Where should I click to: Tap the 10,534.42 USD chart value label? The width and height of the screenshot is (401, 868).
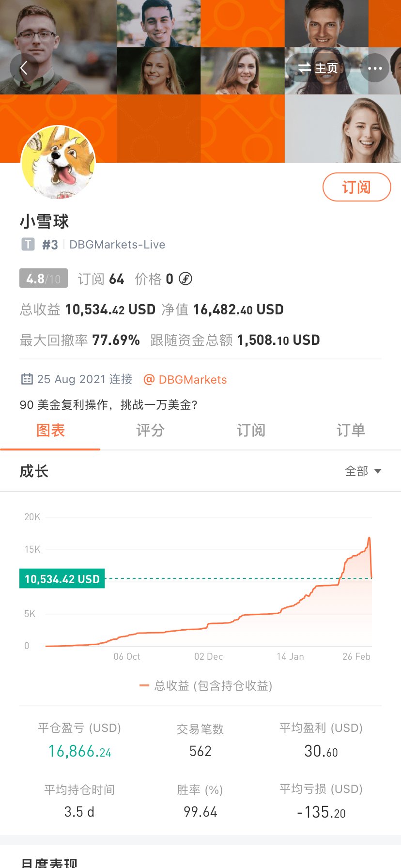[x=62, y=579]
